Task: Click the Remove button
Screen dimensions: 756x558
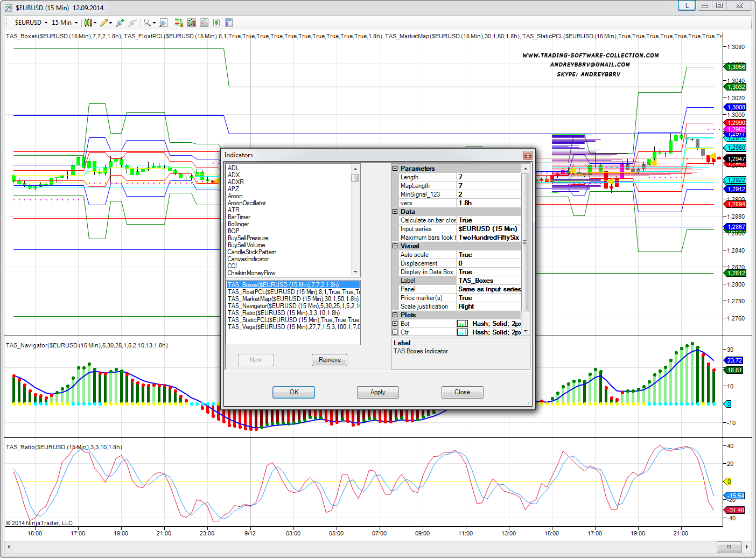Action: pos(330,360)
